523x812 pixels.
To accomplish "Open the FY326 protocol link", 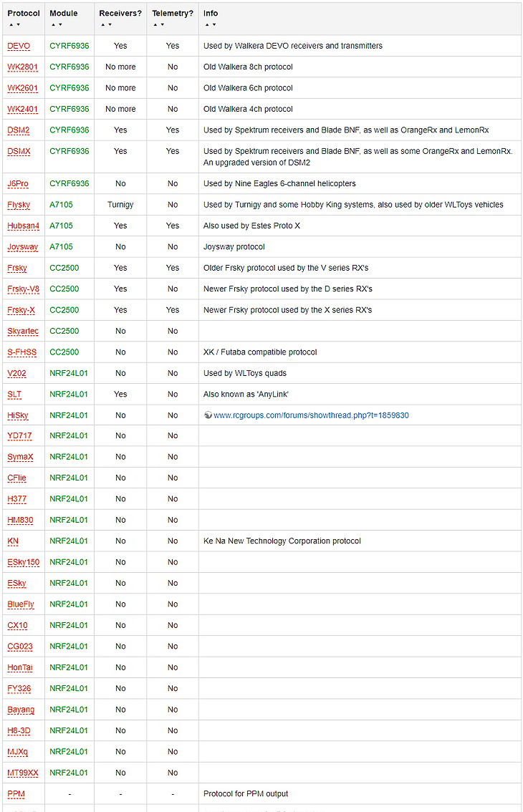I will coord(19,689).
